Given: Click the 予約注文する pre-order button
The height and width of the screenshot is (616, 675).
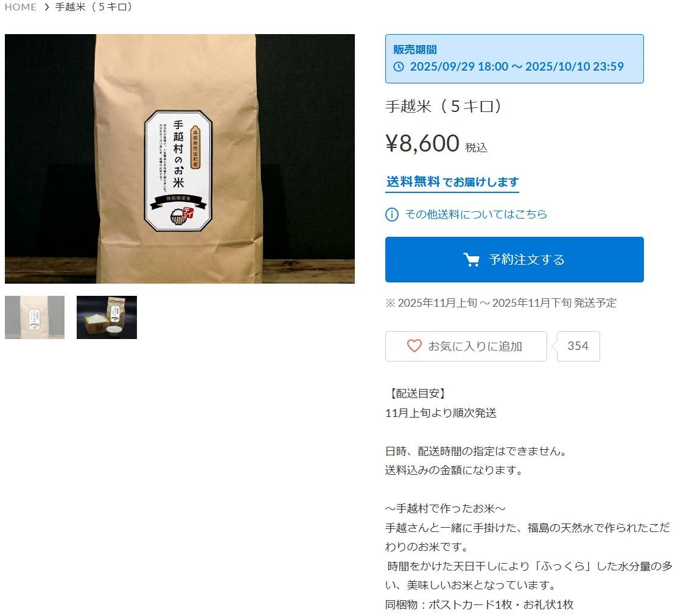Looking at the screenshot, I should click(x=514, y=259).
